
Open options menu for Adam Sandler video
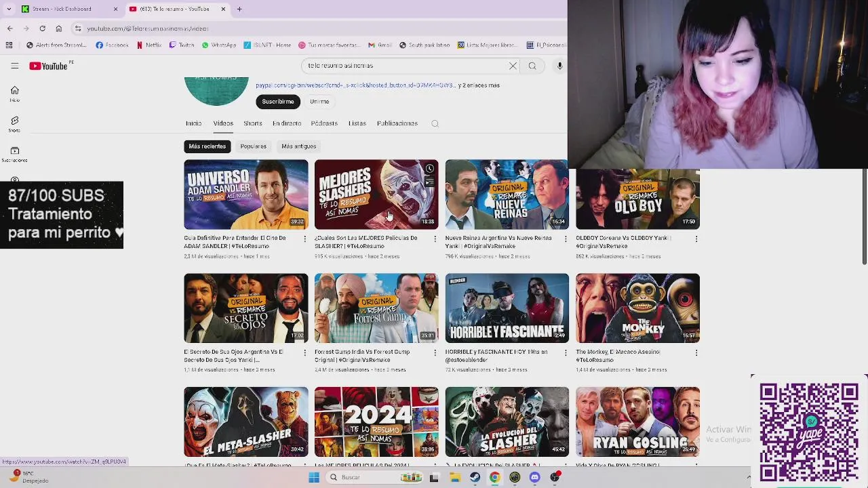[304, 239]
